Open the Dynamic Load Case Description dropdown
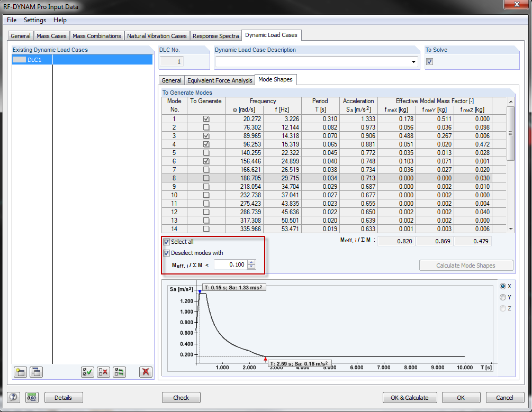This screenshot has height=412, width=532. 413,61
